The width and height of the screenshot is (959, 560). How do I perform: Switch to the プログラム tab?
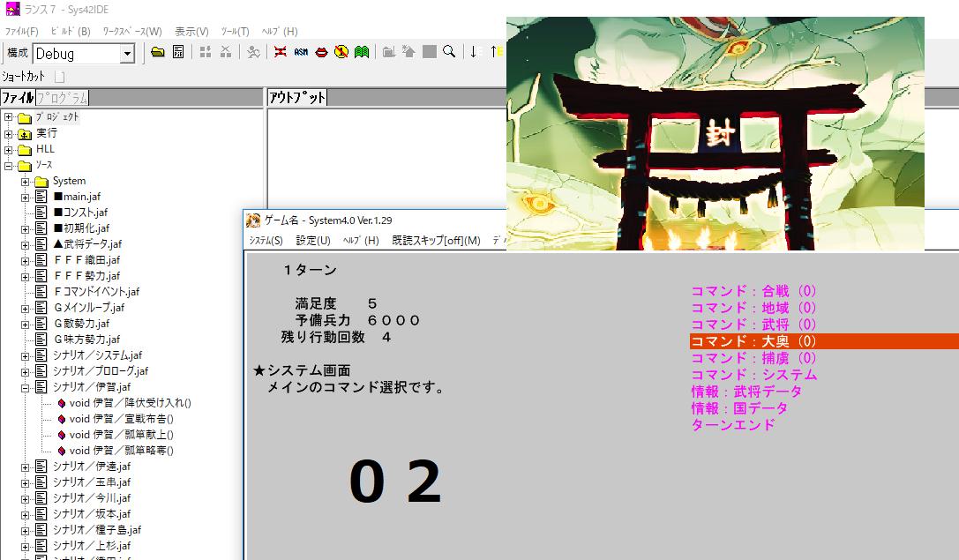pyautogui.click(x=62, y=97)
